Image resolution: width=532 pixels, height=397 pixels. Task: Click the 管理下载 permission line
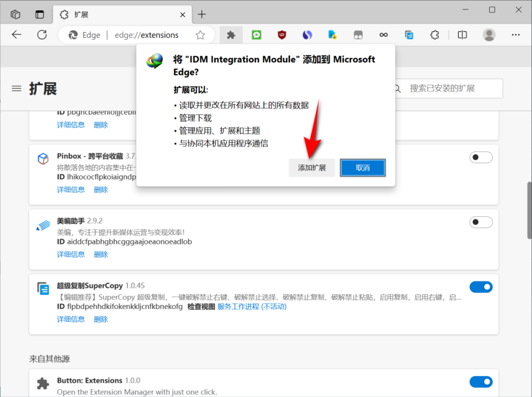pos(195,118)
